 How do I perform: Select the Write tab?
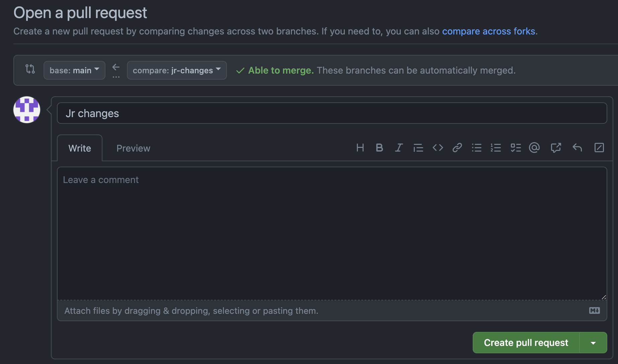coord(80,148)
